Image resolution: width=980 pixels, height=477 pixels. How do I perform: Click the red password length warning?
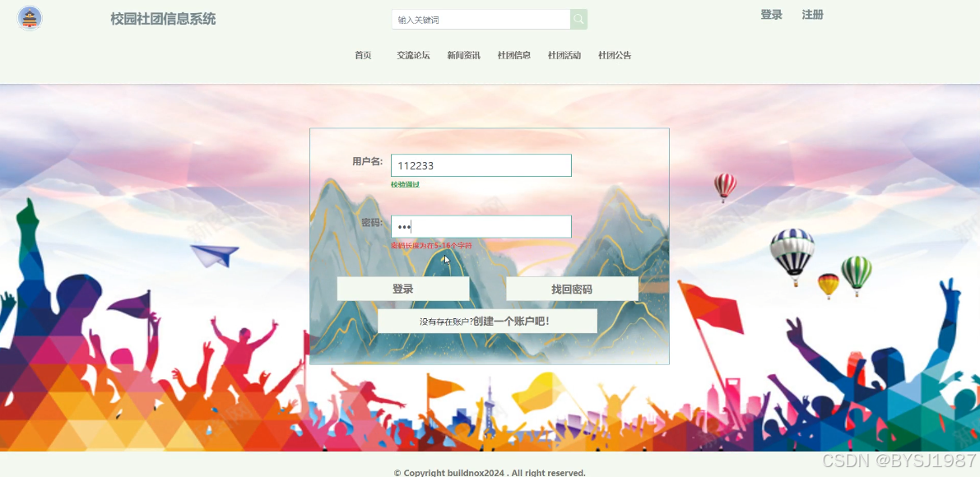point(431,246)
